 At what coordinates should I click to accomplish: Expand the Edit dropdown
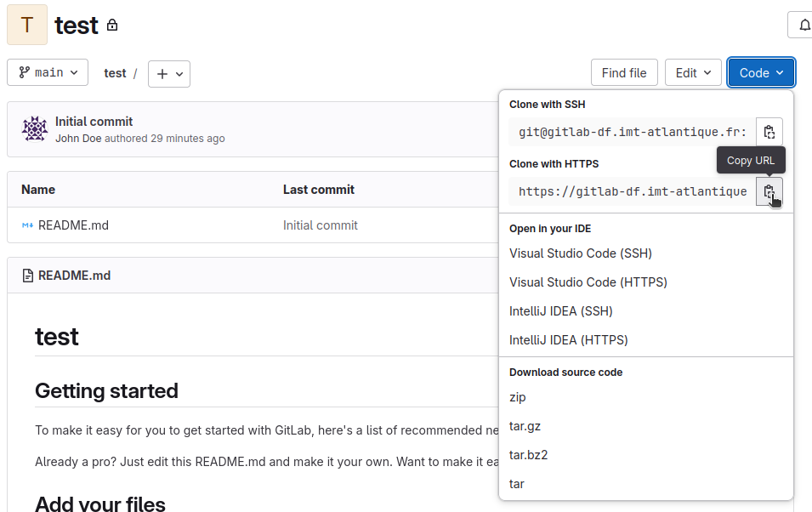[x=693, y=72]
